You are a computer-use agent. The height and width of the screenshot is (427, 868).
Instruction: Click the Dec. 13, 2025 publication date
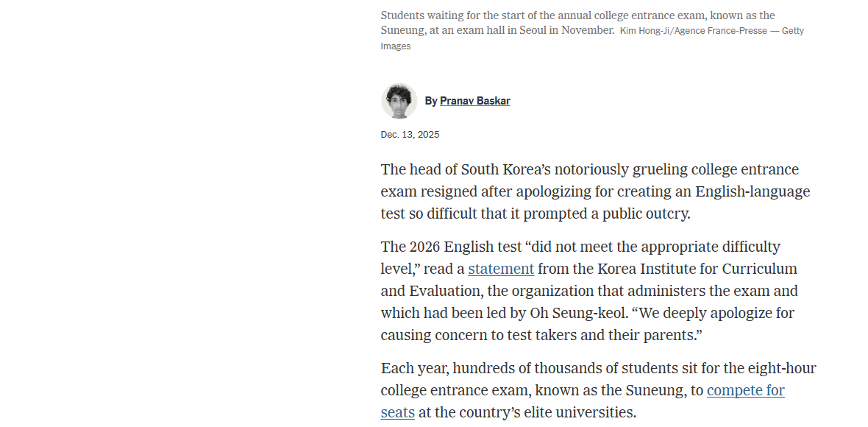click(410, 135)
